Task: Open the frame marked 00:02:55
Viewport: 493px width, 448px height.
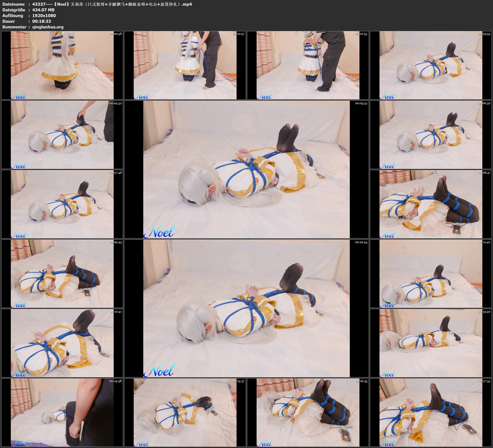Action: [308, 65]
